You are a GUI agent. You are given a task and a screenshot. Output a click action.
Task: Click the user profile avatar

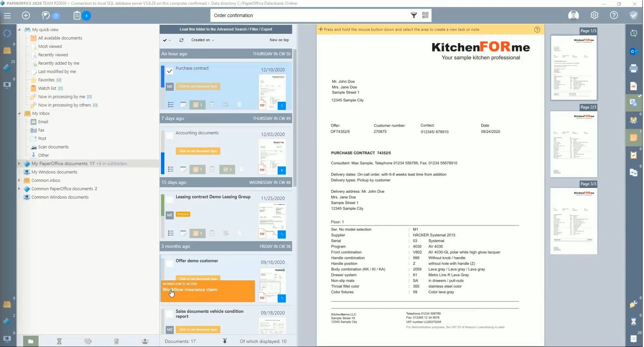pyautogui.click(x=574, y=15)
